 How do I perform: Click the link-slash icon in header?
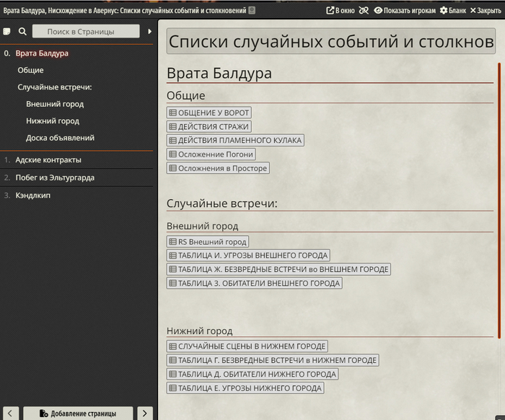pyautogui.click(x=364, y=11)
